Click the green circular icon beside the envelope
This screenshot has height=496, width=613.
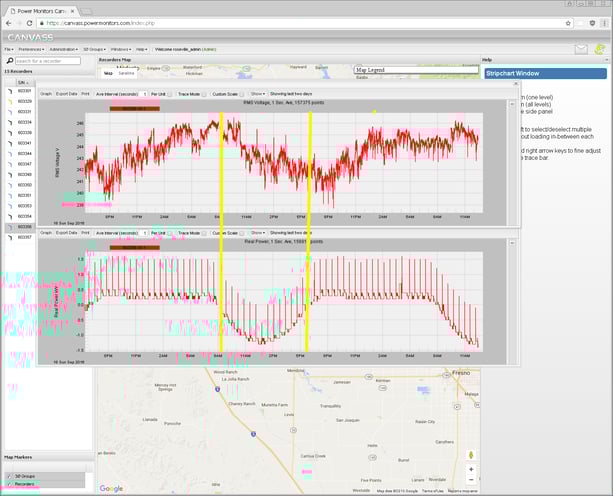coord(600,49)
